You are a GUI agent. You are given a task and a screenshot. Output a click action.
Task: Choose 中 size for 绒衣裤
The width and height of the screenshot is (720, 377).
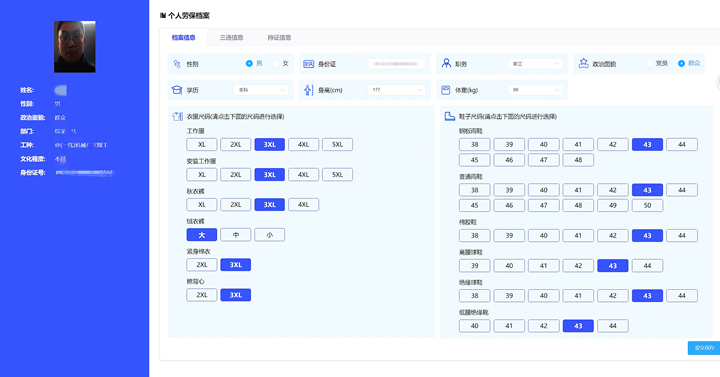[236, 235]
